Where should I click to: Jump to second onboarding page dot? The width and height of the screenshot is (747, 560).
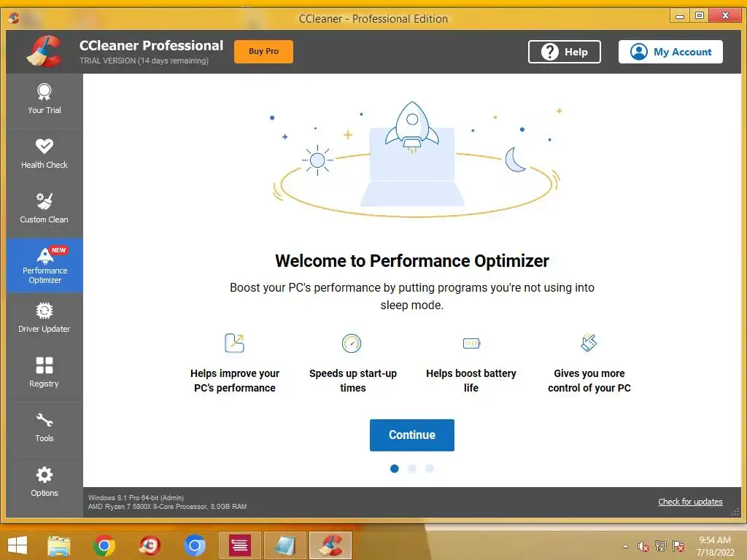412,469
